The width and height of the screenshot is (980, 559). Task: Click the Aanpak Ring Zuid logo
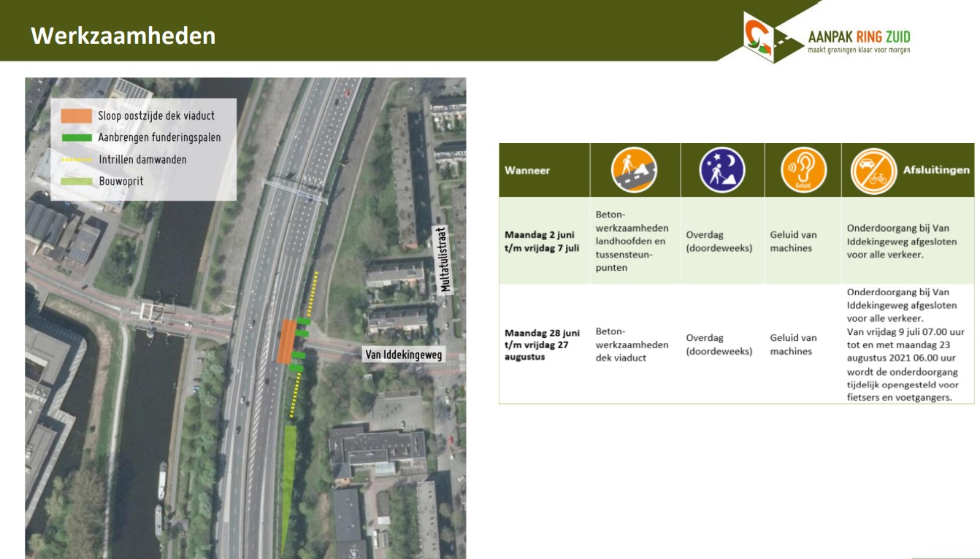pos(827,36)
